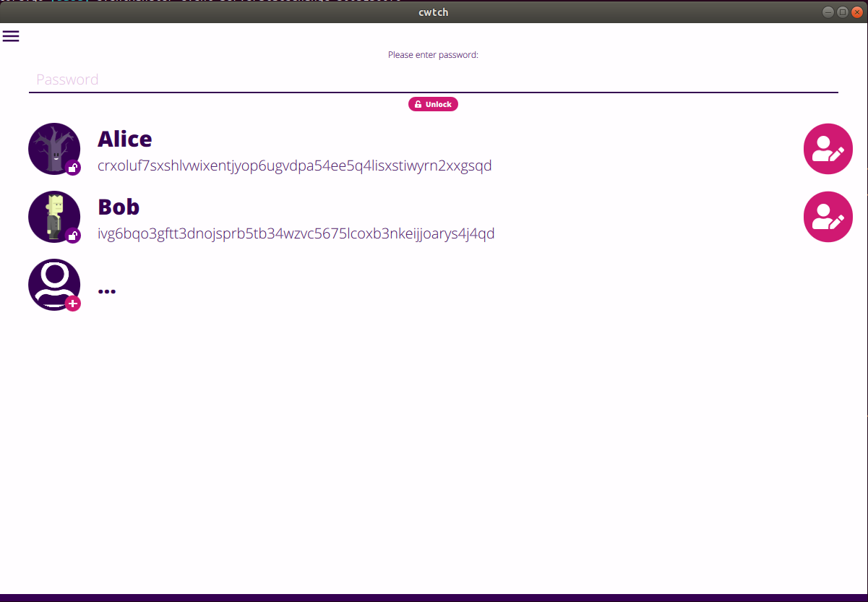Click the Unlock button
This screenshot has height=602, width=868.
tap(433, 104)
